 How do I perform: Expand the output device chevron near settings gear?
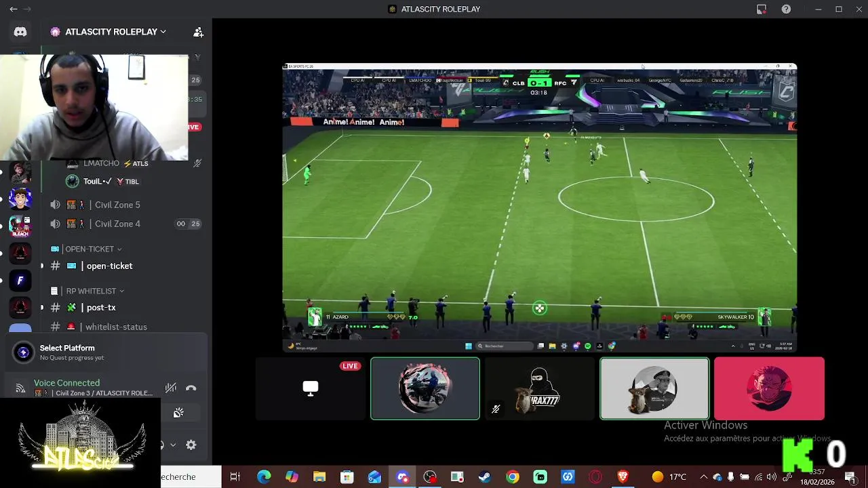pos(173,445)
